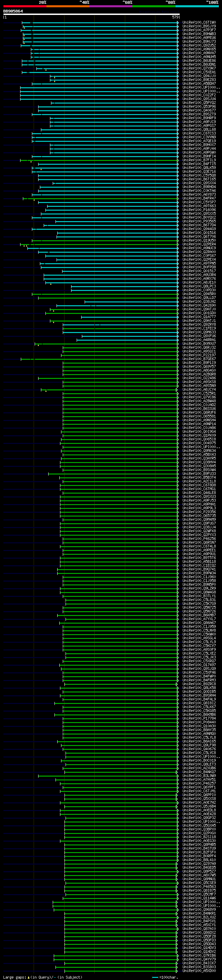
Task: Select hit label UniRef100_P93565
Action: pos(199,221)
